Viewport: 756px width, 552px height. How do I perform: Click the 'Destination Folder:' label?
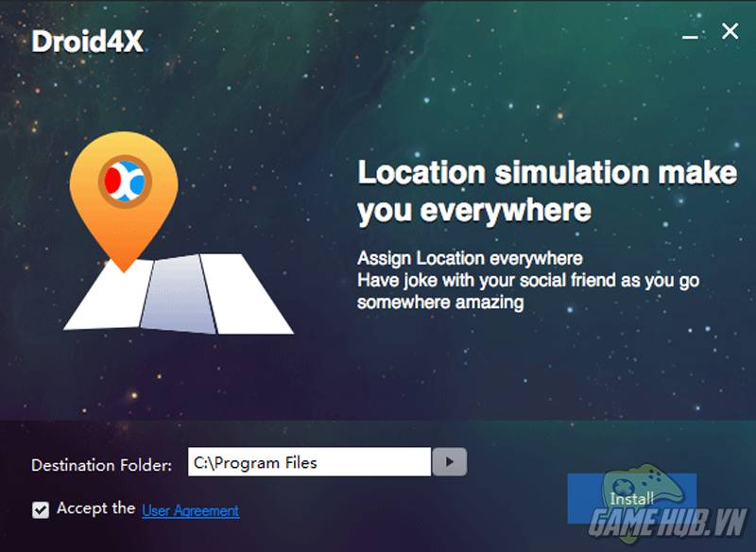pyautogui.click(x=101, y=465)
